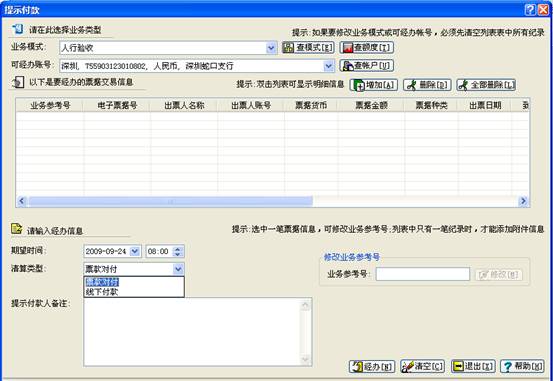553x381 pixels.
Task: Click the table's horizontal scrollbar right arrow
Action: (523, 201)
